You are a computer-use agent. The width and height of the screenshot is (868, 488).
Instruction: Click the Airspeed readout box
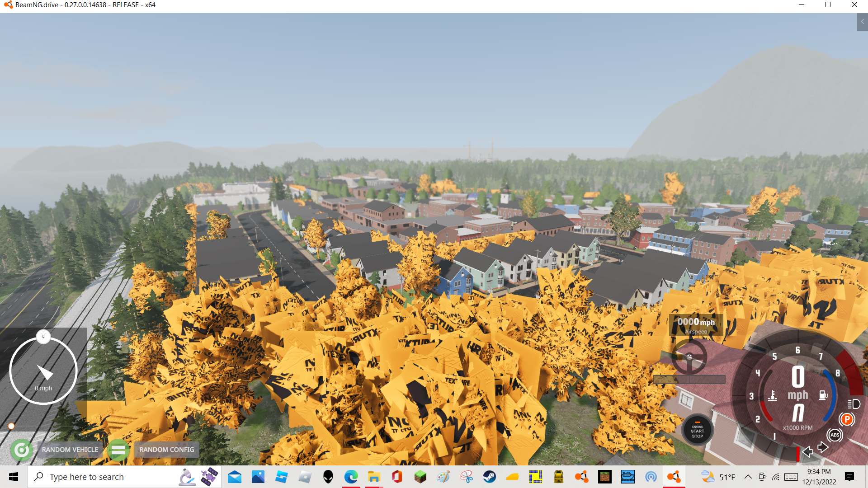[x=696, y=325]
